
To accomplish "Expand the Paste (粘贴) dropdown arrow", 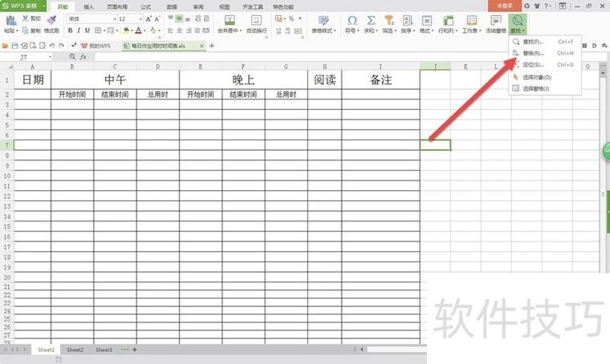I will coord(17,30).
